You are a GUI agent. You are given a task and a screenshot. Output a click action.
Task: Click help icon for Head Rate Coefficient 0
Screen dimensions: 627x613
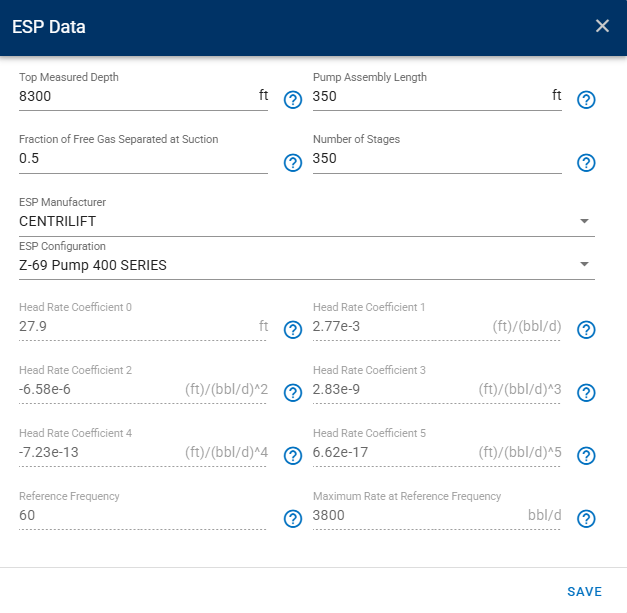[x=293, y=330]
